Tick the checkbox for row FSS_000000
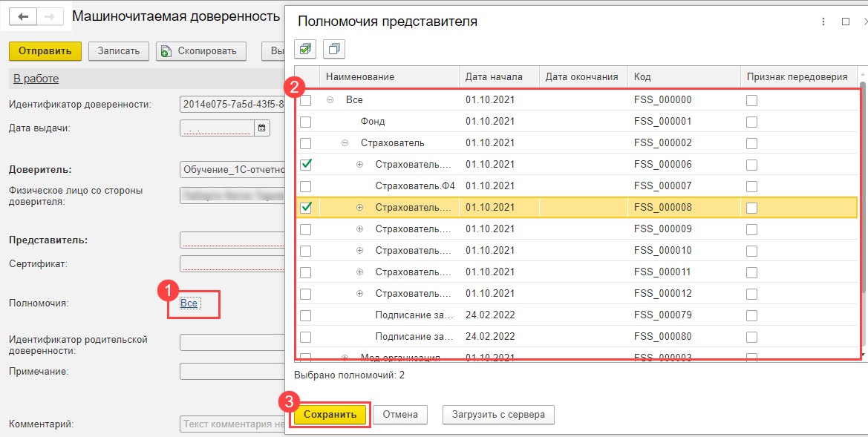The image size is (868, 437). (306, 100)
